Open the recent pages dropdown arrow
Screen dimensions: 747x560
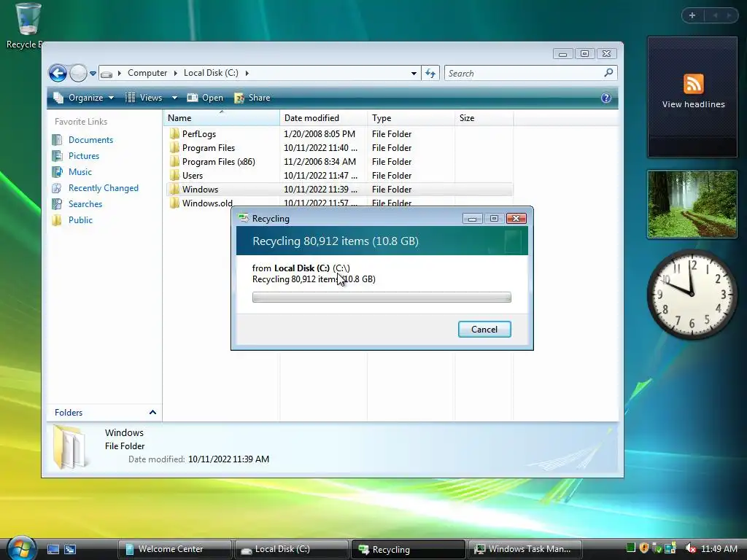93,74
